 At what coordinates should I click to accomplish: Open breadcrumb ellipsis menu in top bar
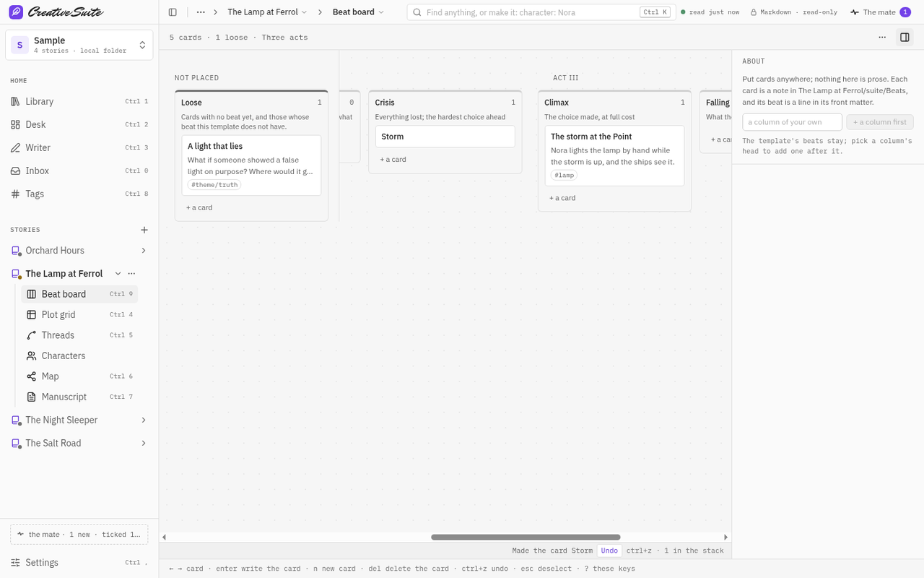point(201,12)
